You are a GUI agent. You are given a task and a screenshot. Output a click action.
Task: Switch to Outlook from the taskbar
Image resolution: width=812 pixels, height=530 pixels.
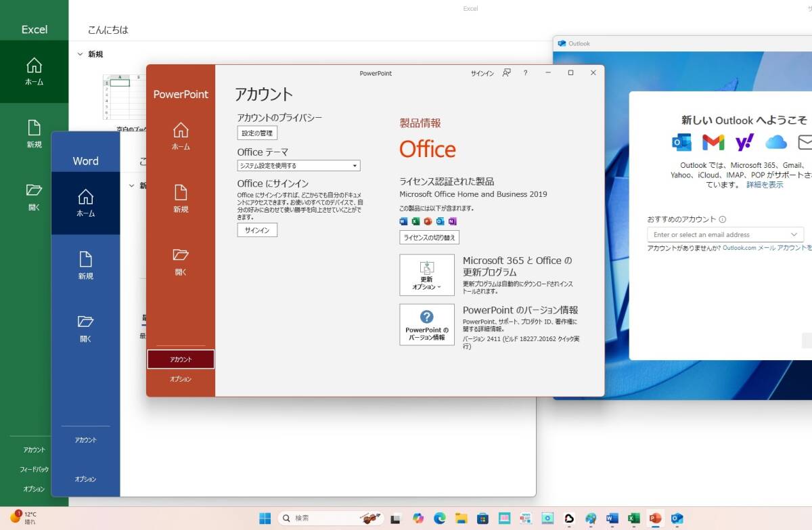point(677,518)
